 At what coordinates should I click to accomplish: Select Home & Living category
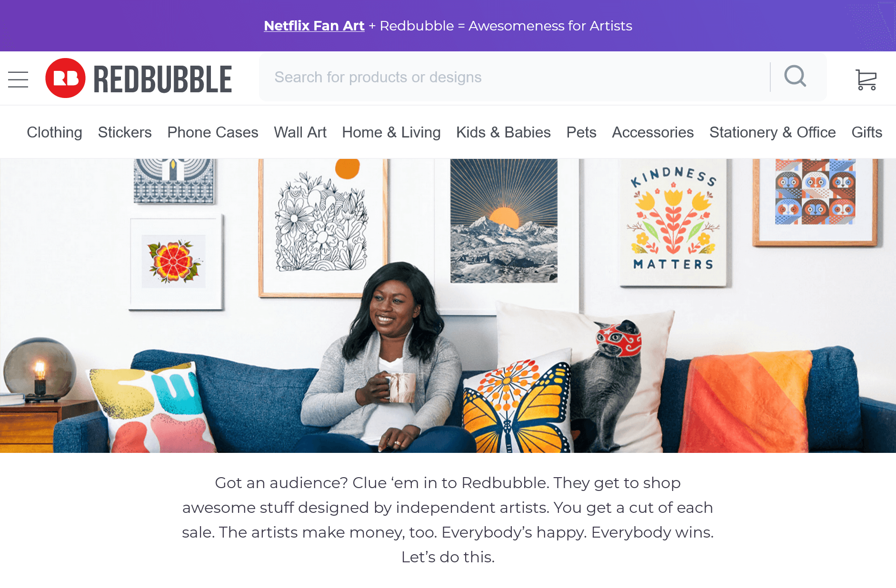[391, 132]
